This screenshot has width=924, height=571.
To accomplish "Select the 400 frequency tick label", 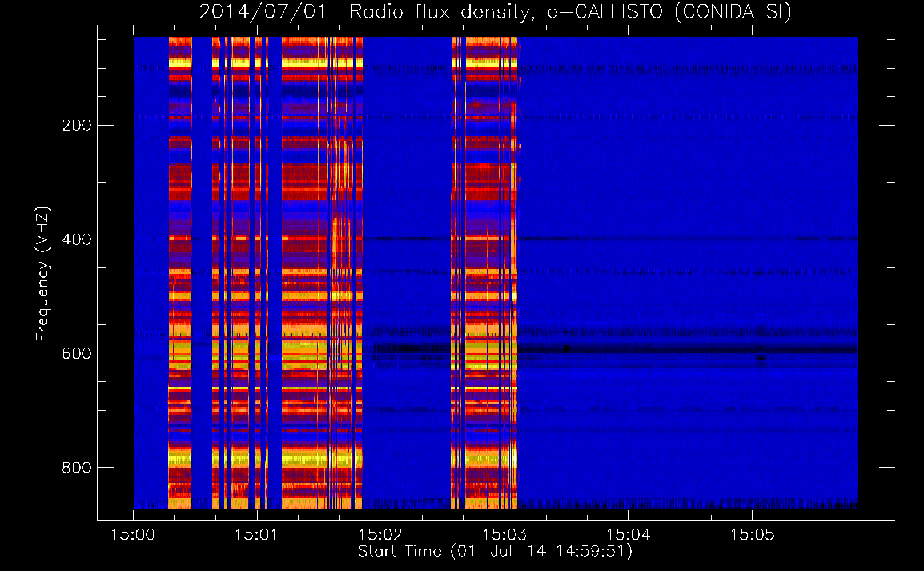I will click(77, 239).
